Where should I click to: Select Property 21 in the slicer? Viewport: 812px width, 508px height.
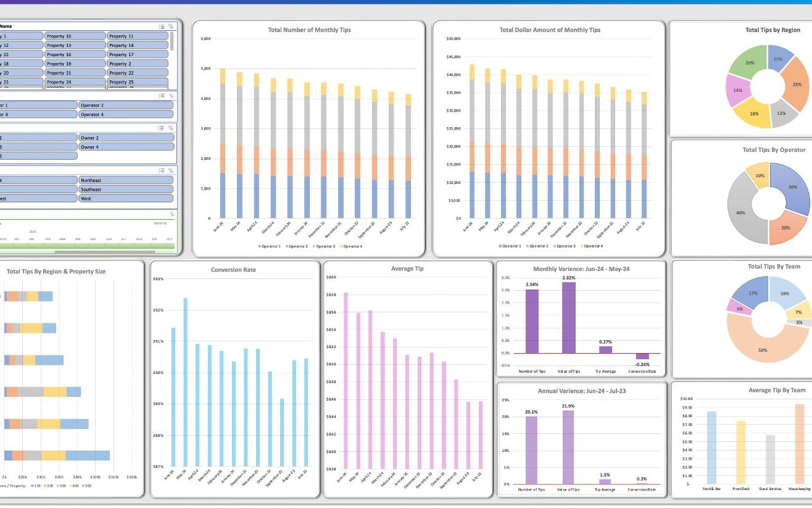pos(75,73)
